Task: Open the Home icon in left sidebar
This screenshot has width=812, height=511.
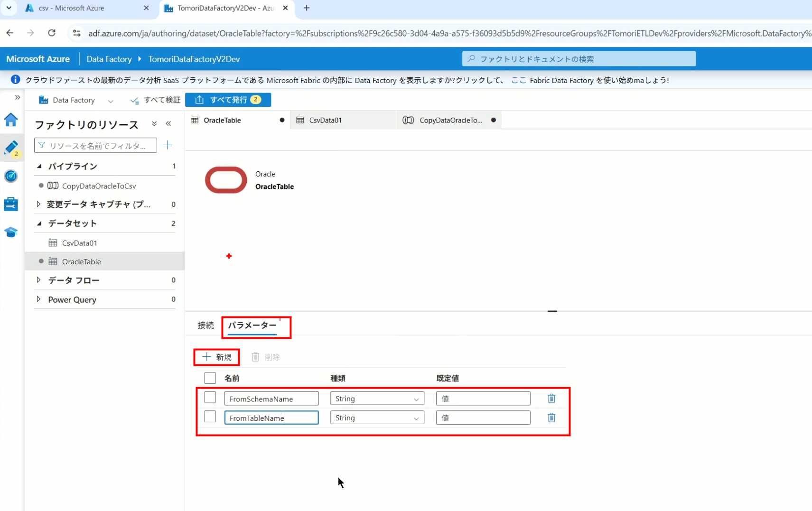Action: tap(11, 120)
